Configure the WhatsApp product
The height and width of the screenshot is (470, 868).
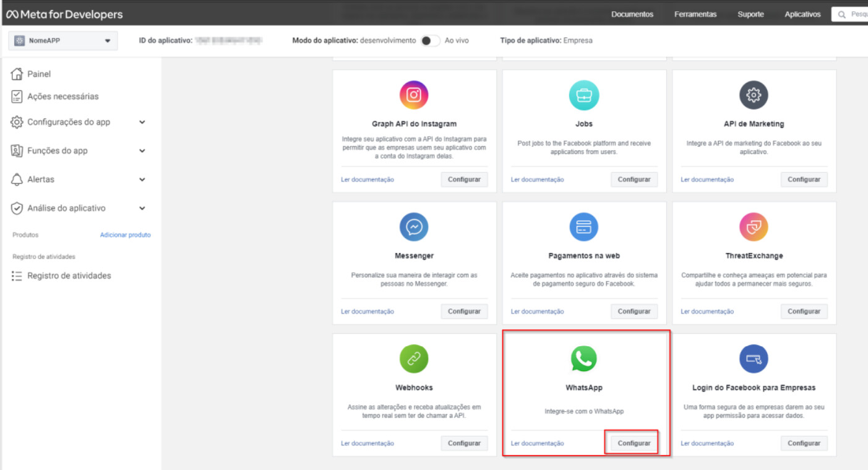(x=634, y=443)
